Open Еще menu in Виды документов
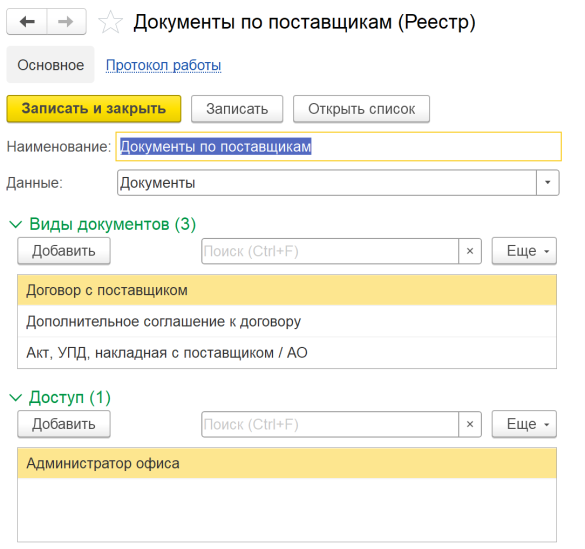The height and width of the screenshot is (549, 585). [x=524, y=251]
